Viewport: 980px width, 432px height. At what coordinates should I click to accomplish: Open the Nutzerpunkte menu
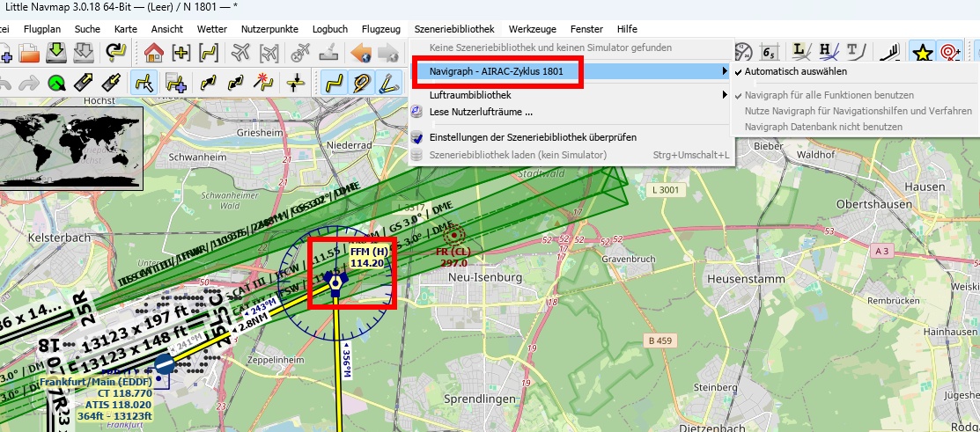coord(269,29)
